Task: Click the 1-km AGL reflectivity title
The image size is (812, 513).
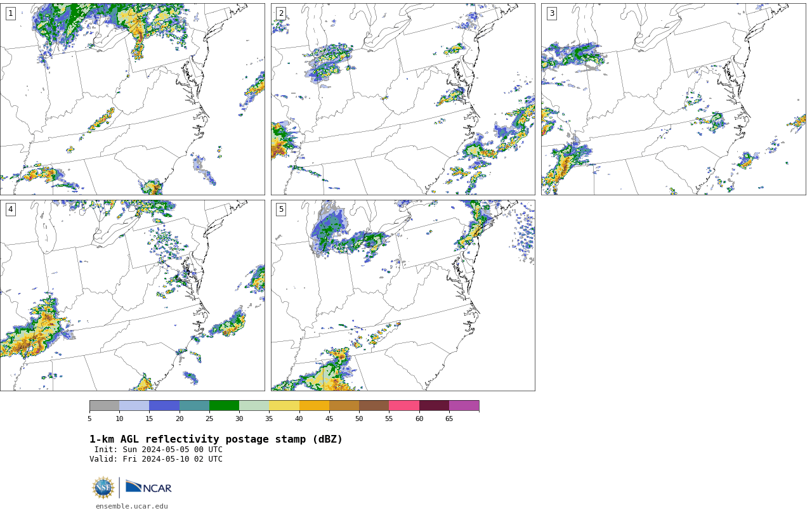Action: coord(216,439)
